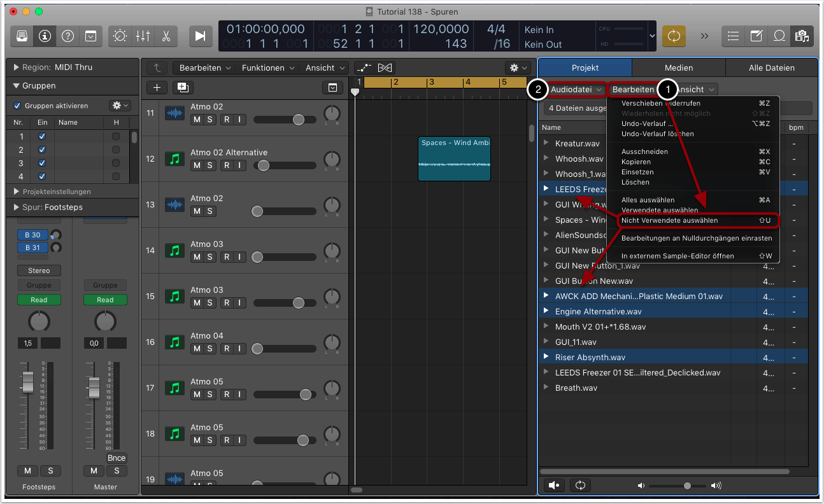This screenshot has height=504, width=824.
Task: Click the Bnce button on Master strip
Action: pos(117,458)
